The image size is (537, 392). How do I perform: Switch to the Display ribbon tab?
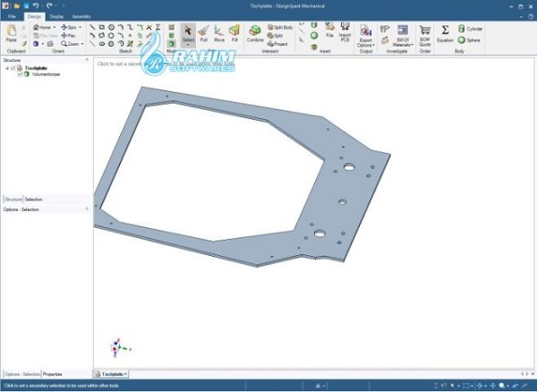click(x=56, y=16)
